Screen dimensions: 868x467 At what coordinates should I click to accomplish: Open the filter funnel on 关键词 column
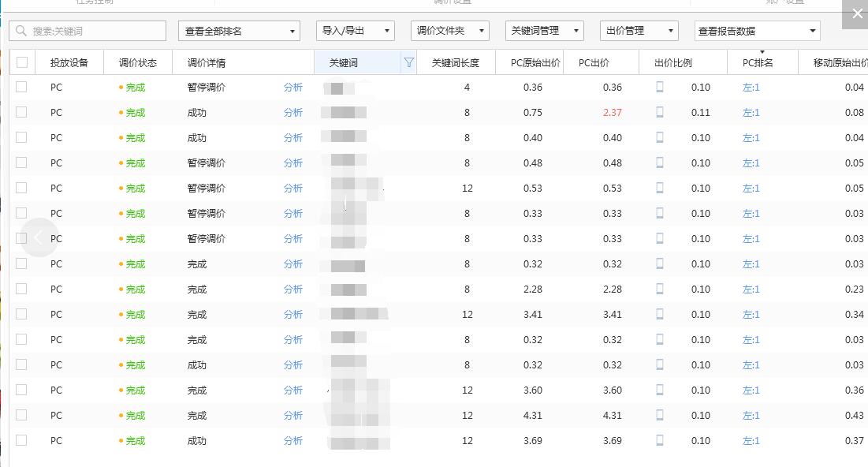coord(408,62)
